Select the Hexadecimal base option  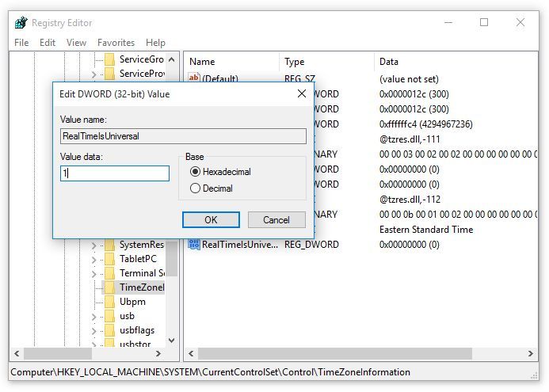coord(195,172)
